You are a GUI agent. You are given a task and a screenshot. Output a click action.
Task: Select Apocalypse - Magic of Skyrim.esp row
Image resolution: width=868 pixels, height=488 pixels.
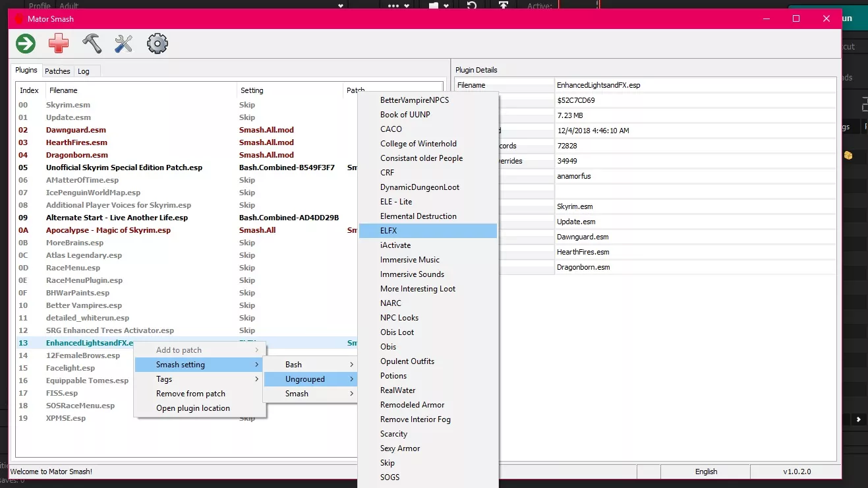pyautogui.click(x=187, y=230)
